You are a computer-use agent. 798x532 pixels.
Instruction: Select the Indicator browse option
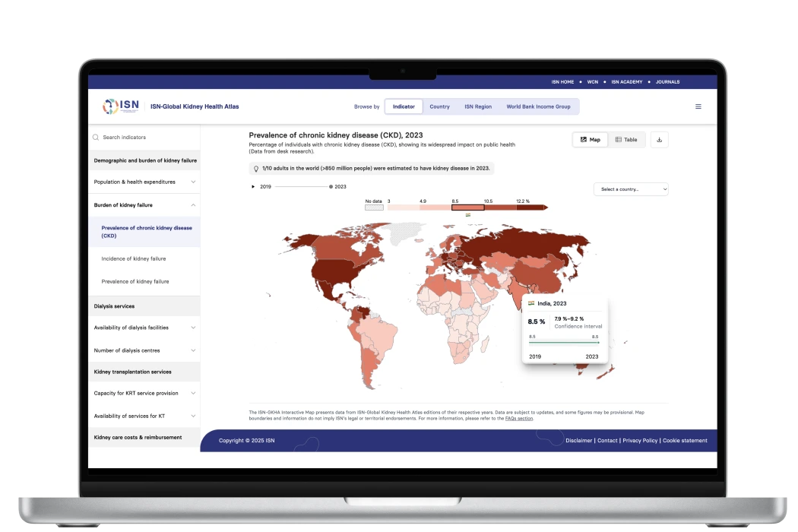(x=404, y=106)
